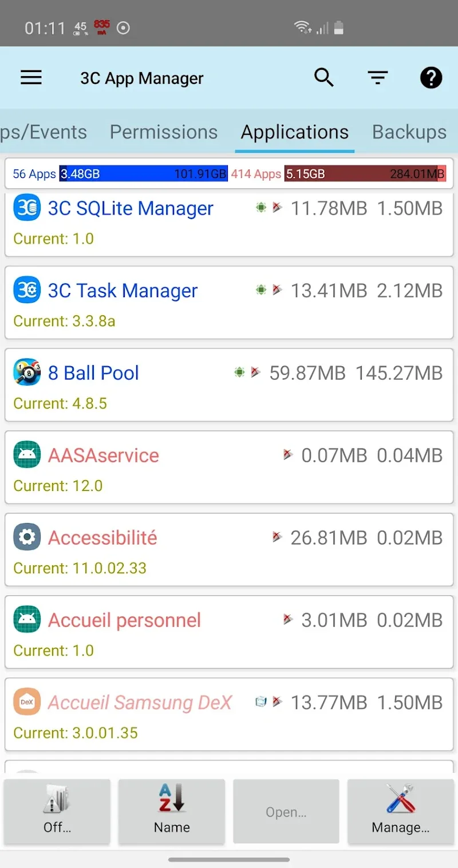Tap the 8 Ball Pool app icon
Screen dimensions: 458x868
click(27, 372)
